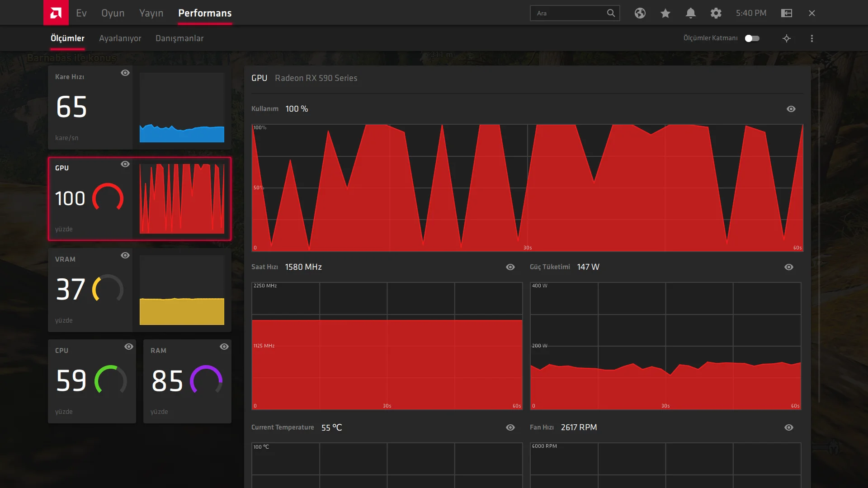Click the AMD logo home icon

pyautogui.click(x=56, y=13)
